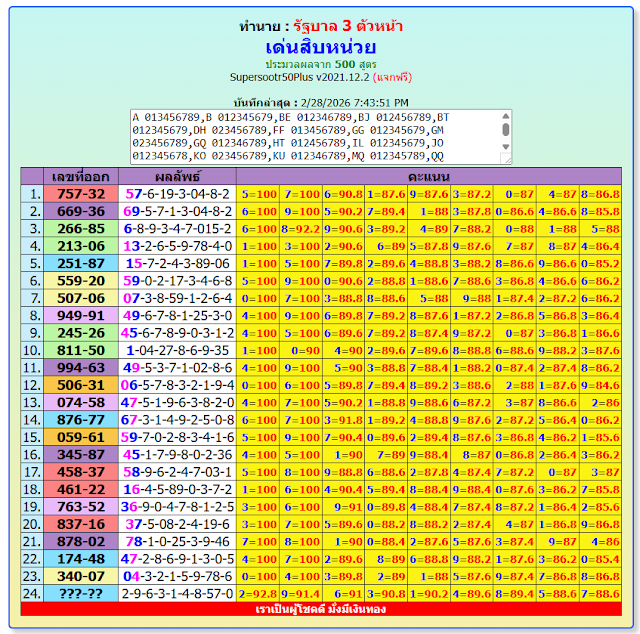Select drawn number 458-37 in row 17

[81, 472]
